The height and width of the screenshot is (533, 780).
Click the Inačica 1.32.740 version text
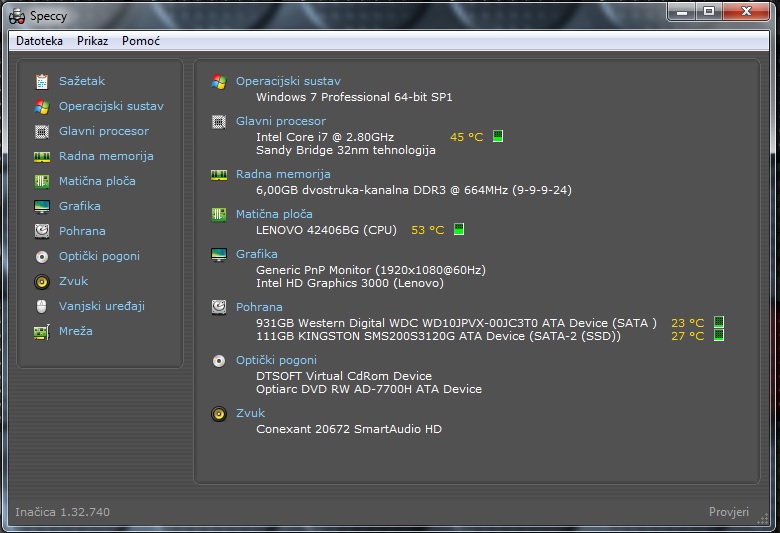(x=62, y=512)
